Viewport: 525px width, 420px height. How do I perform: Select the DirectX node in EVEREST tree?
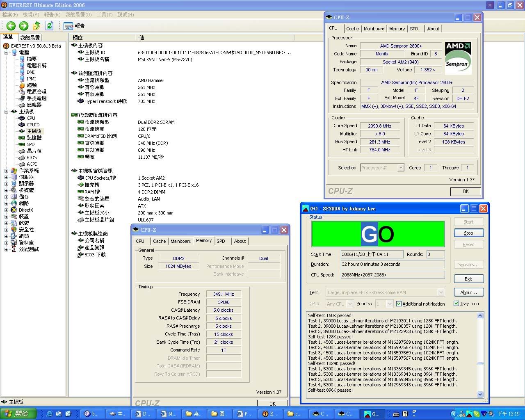[26, 210]
